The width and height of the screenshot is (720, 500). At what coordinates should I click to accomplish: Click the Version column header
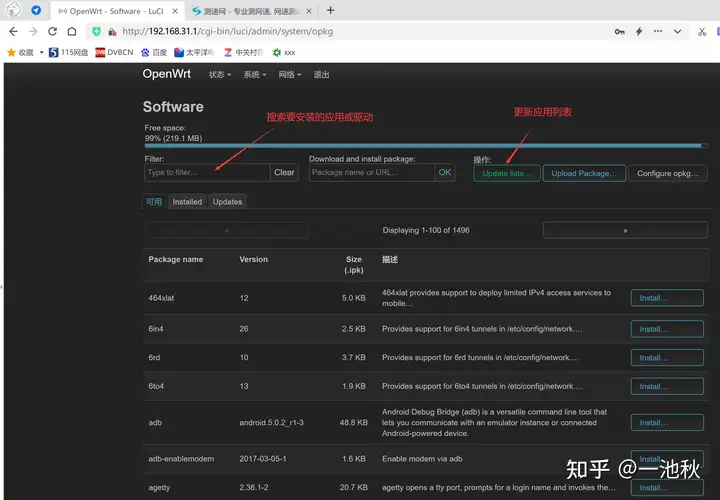coord(253,259)
